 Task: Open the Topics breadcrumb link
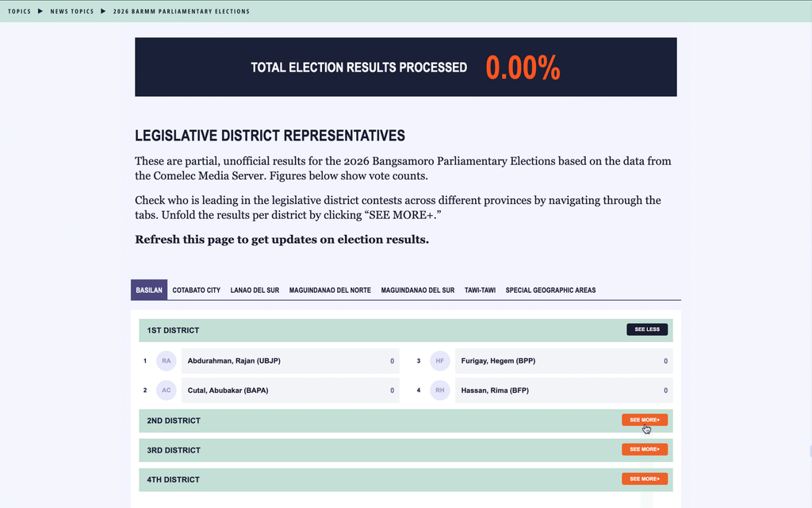tap(19, 11)
